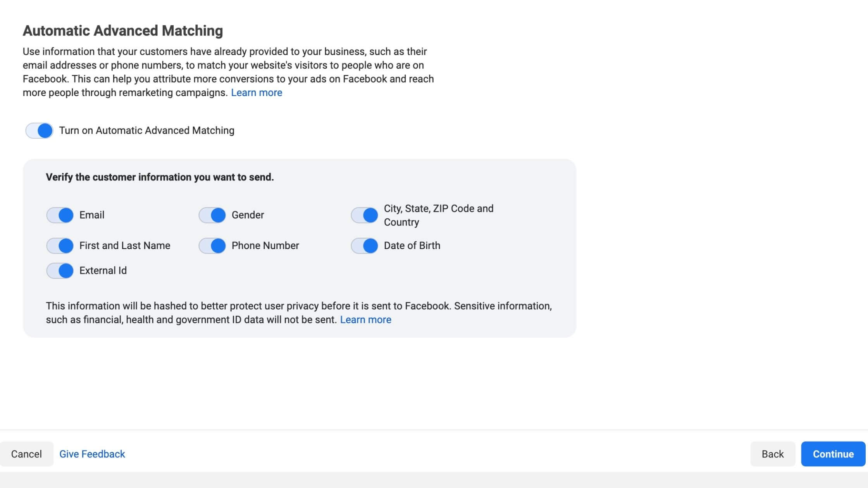The width and height of the screenshot is (868, 488).
Task: Open Learn more link after remarketing campaigns
Action: click(x=257, y=93)
